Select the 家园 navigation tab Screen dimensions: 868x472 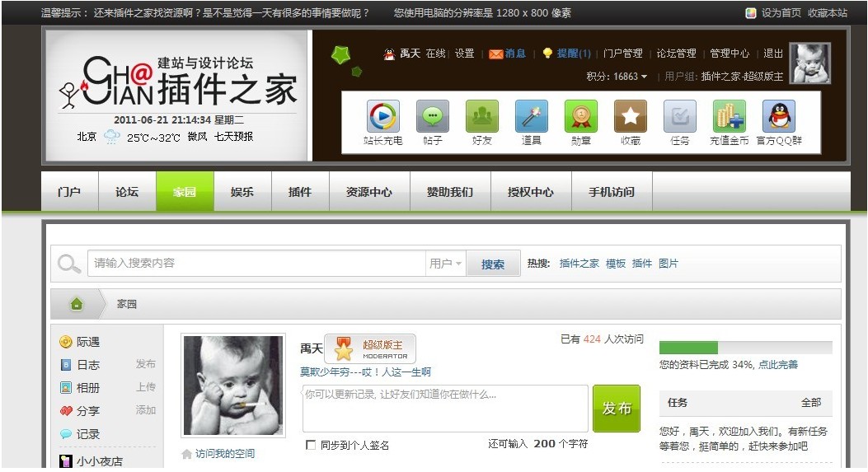tap(185, 191)
